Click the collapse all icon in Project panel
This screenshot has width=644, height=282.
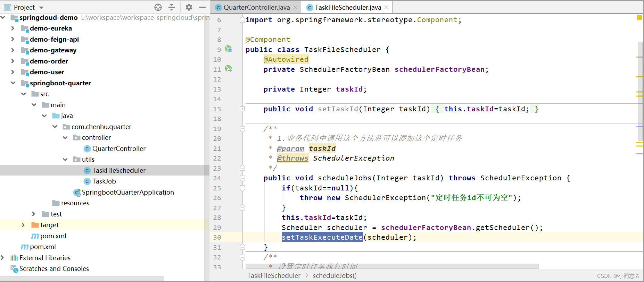click(172, 7)
